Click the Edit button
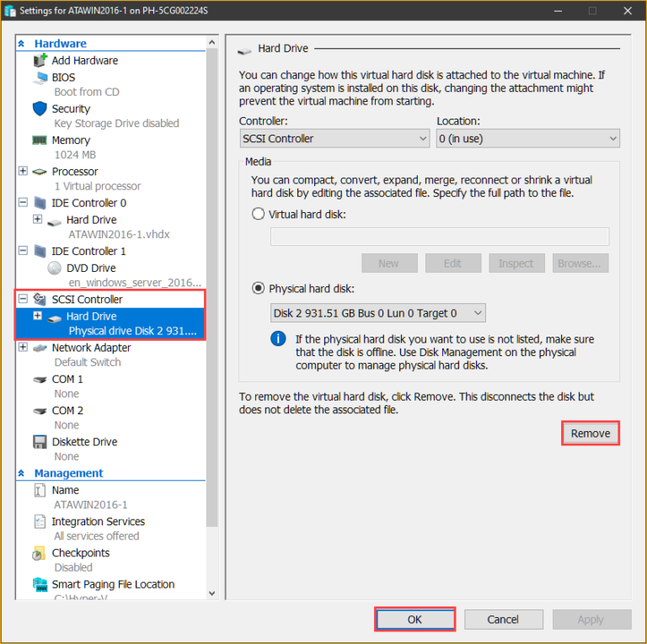647x644 pixels. coord(453,263)
